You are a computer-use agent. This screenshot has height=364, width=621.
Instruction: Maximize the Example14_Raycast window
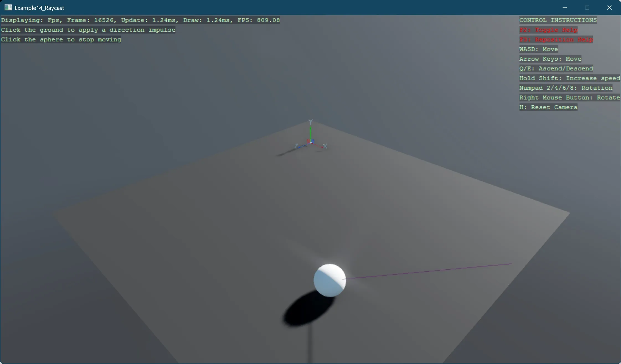587,8
